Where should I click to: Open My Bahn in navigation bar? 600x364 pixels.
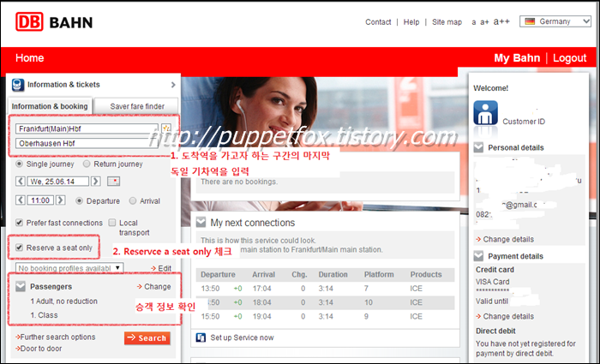(x=517, y=58)
